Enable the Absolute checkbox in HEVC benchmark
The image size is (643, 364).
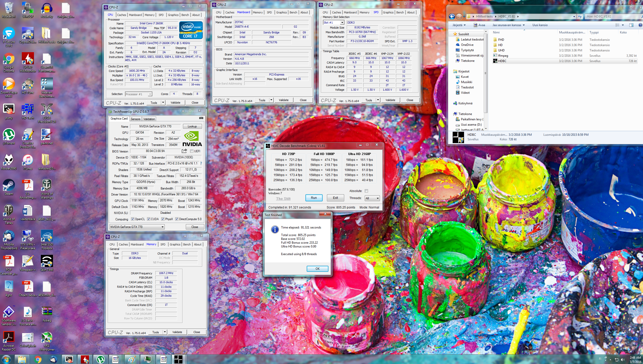pyautogui.click(x=366, y=191)
